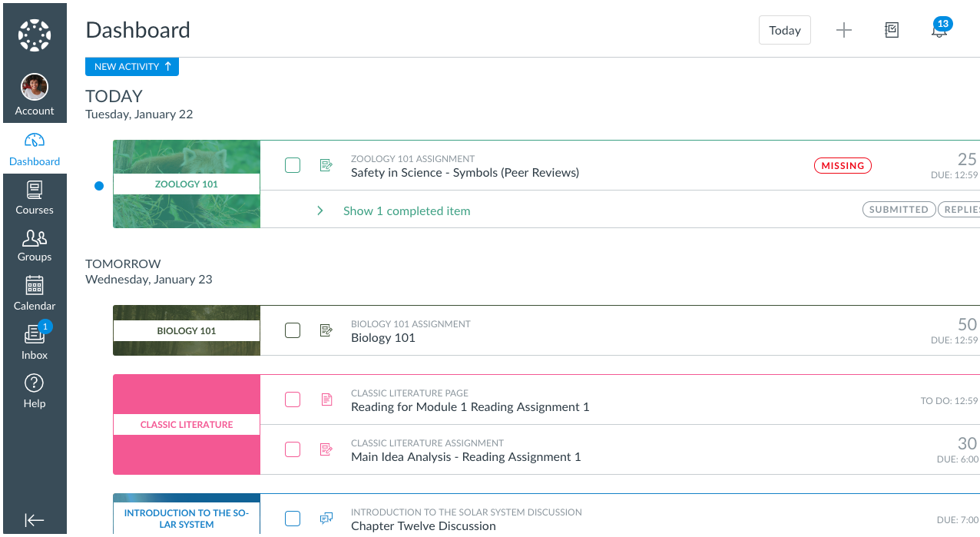Viewport: 980px width, 537px height.
Task: Open the Inbox with one unread
Action: point(35,342)
